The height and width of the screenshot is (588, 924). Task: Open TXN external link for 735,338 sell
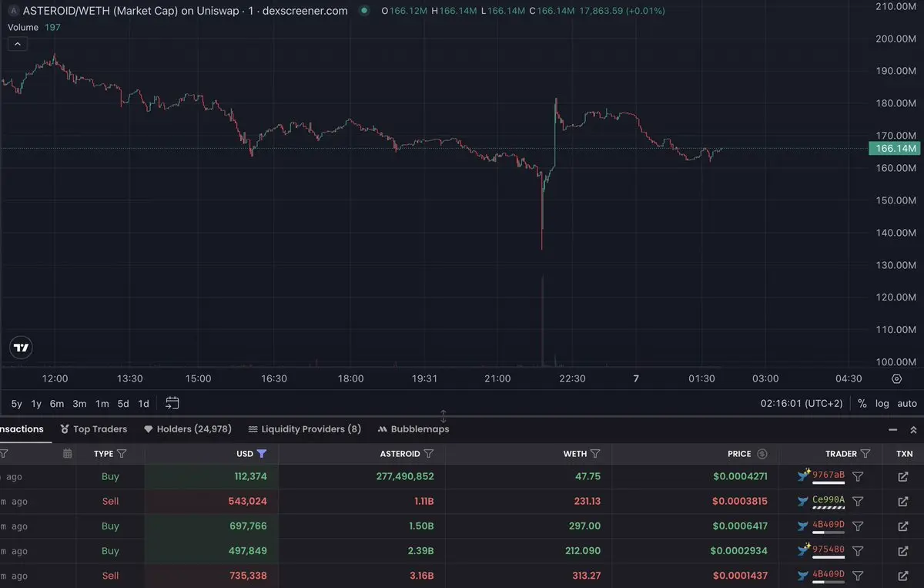point(903,576)
